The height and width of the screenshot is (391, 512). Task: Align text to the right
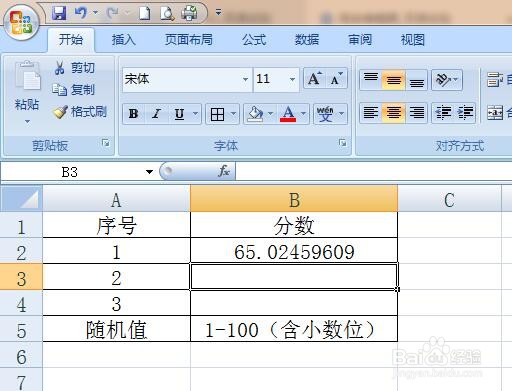416,113
